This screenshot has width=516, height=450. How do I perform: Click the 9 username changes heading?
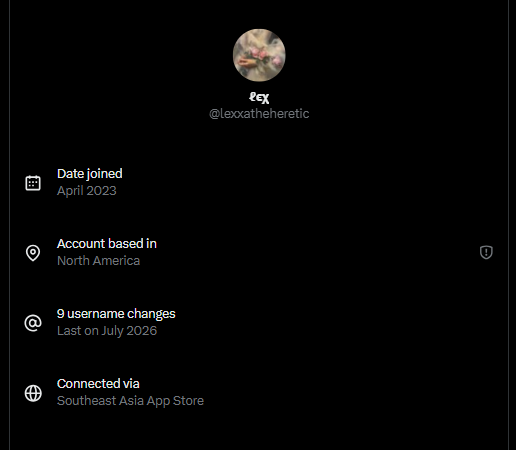116,314
